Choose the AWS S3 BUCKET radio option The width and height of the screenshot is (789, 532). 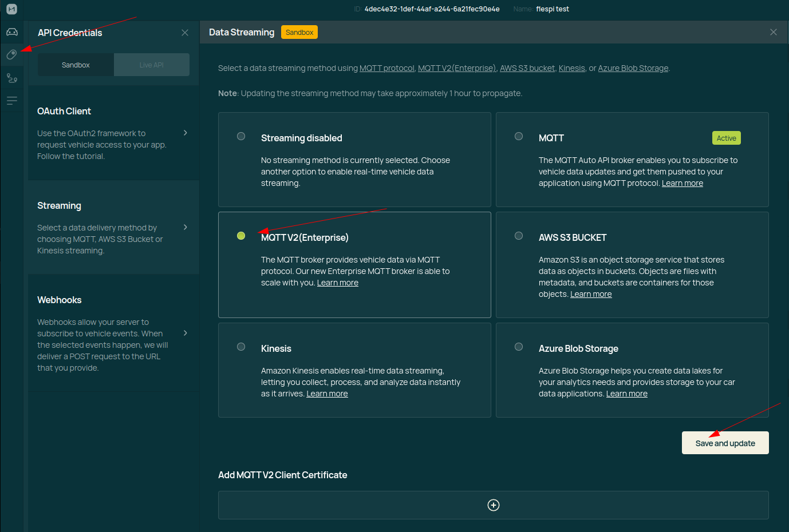coord(519,236)
